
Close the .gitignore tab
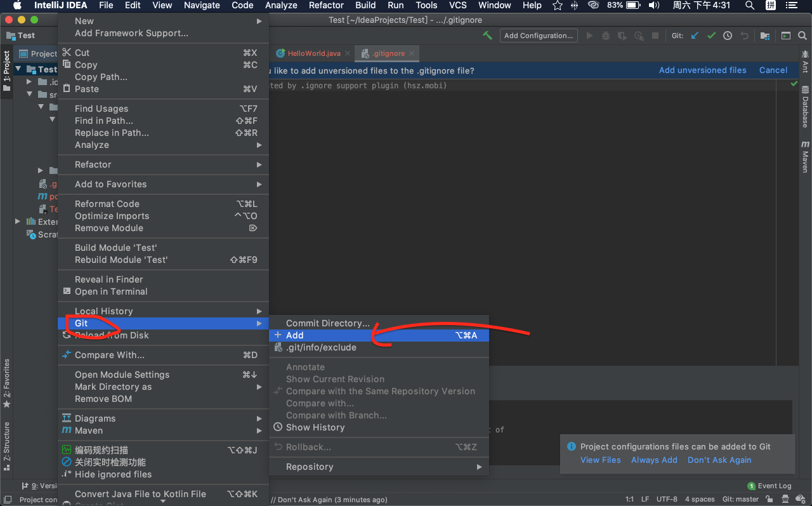412,54
